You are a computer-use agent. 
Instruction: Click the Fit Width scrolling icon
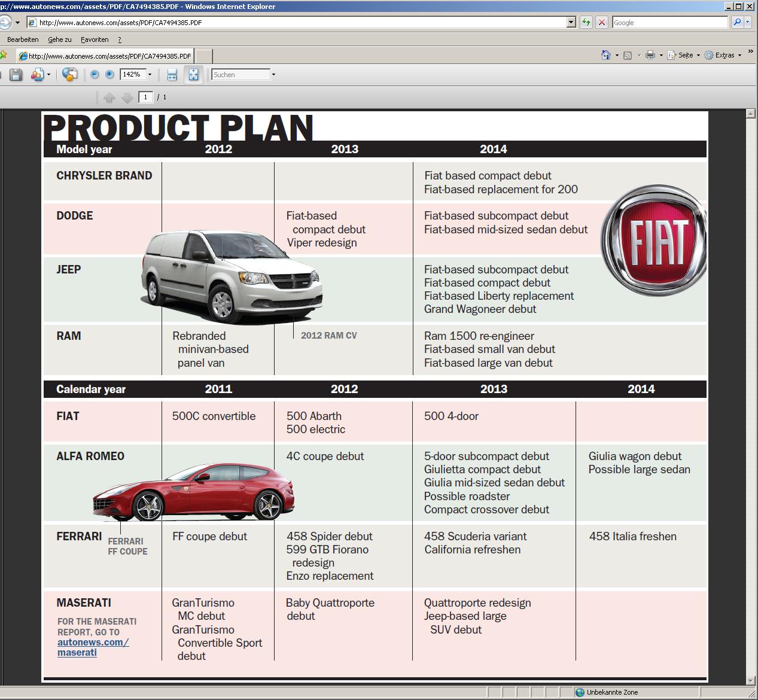tap(172, 75)
